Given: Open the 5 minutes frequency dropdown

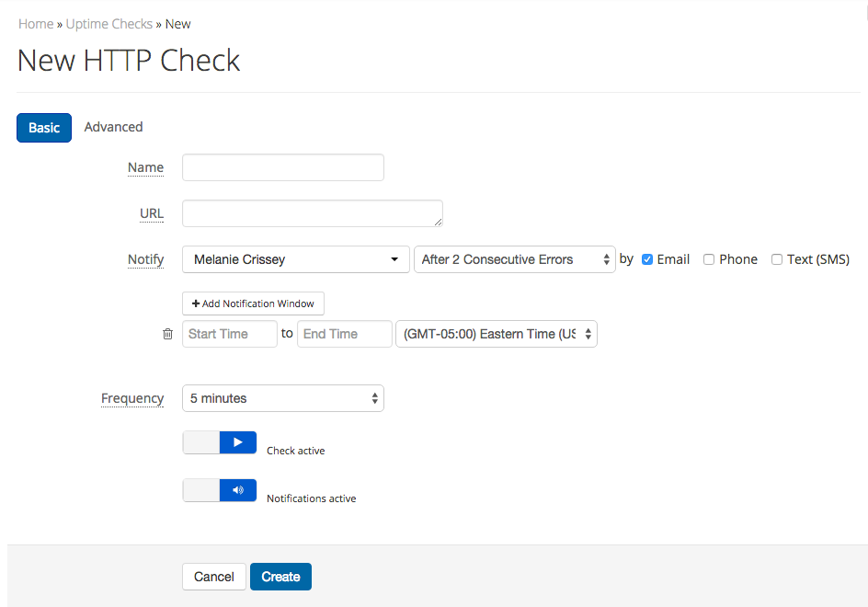Looking at the screenshot, I should click(283, 398).
